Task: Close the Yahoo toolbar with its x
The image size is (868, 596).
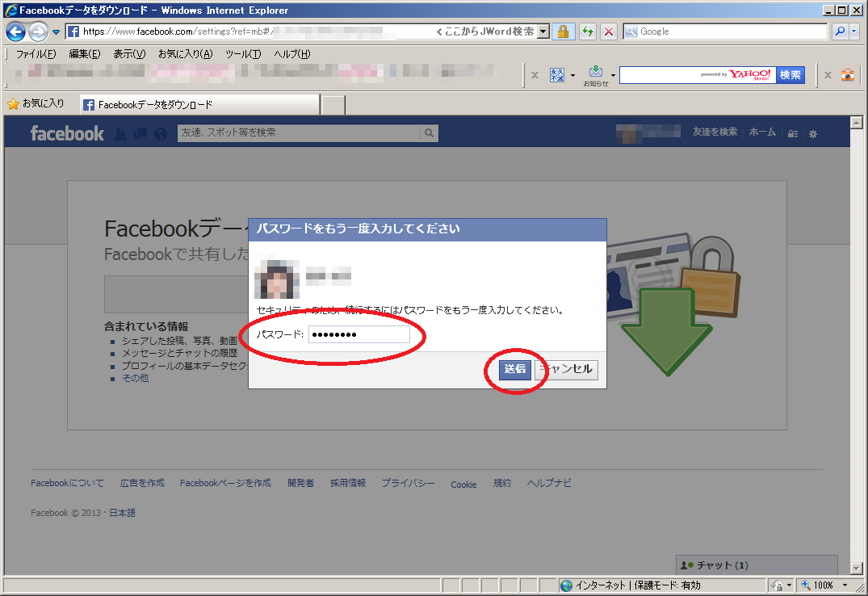Action: click(x=535, y=75)
